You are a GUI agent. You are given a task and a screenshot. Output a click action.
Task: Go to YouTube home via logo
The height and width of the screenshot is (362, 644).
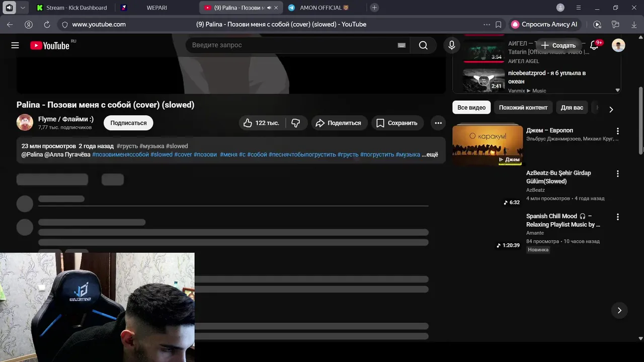pos(50,45)
